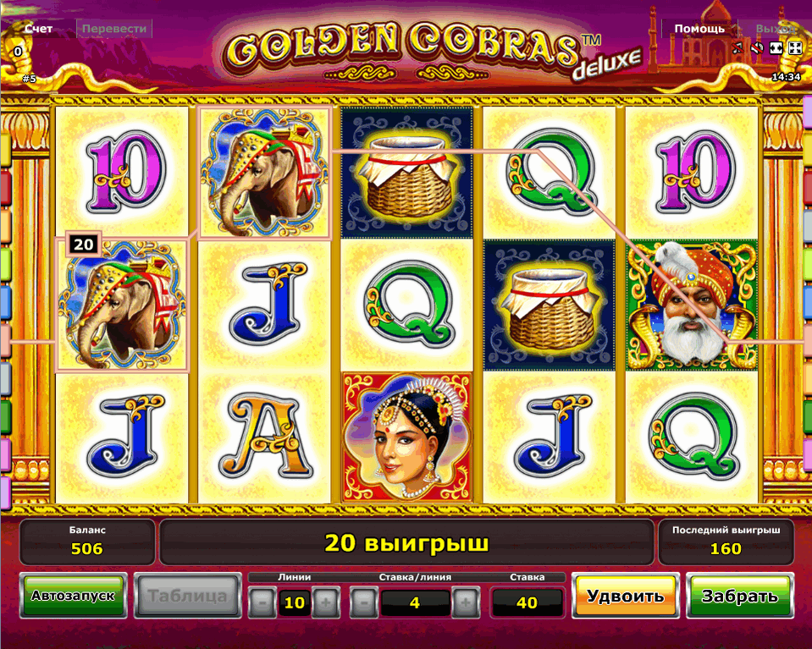
Task: Click the bearded snake charmer symbol
Action: tap(692, 305)
